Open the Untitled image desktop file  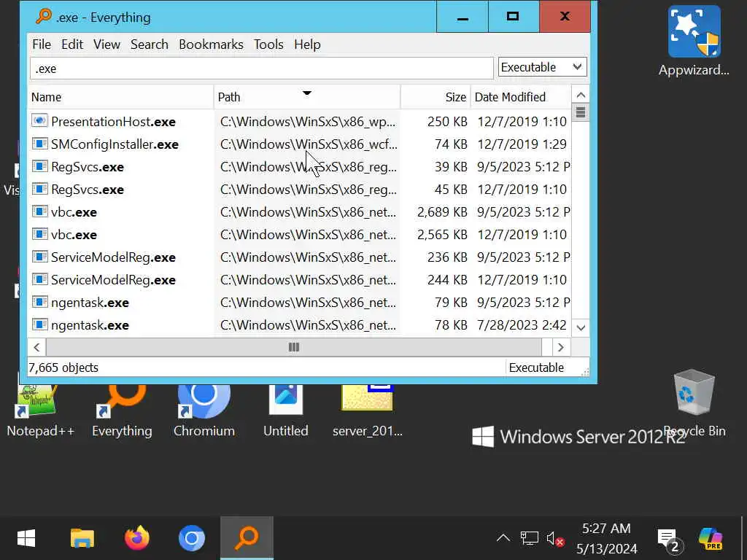(286, 411)
